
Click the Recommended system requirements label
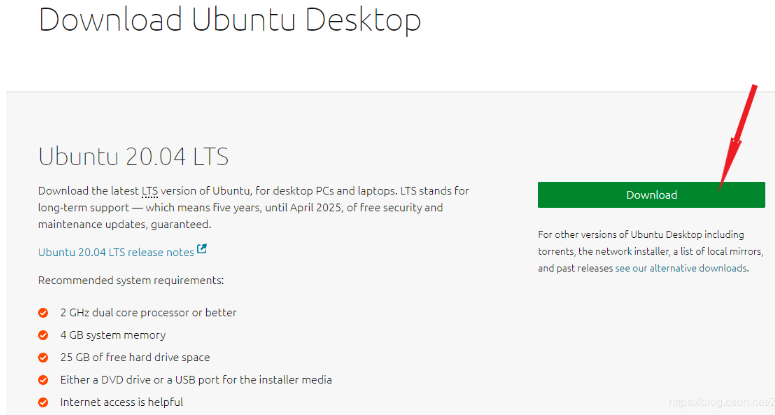click(x=131, y=280)
